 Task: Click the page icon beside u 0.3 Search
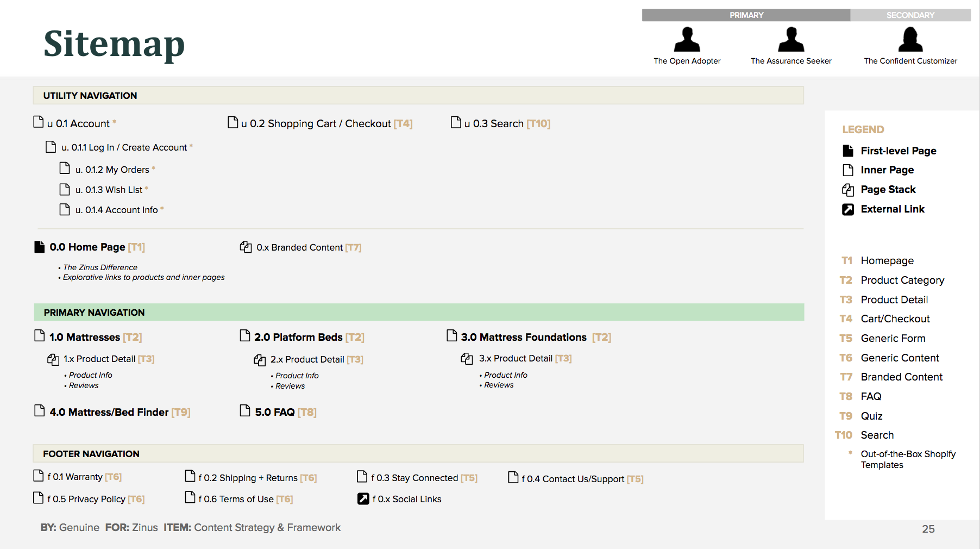(456, 123)
